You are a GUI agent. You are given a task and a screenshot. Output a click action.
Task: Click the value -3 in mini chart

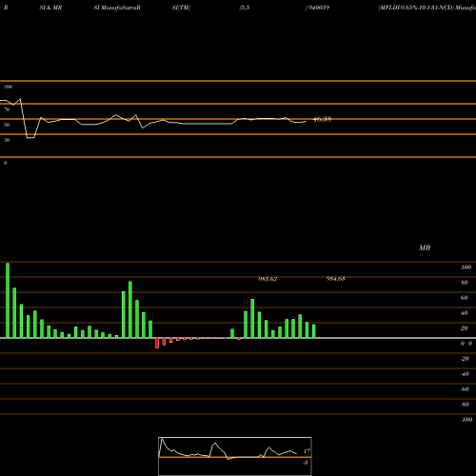(306, 463)
